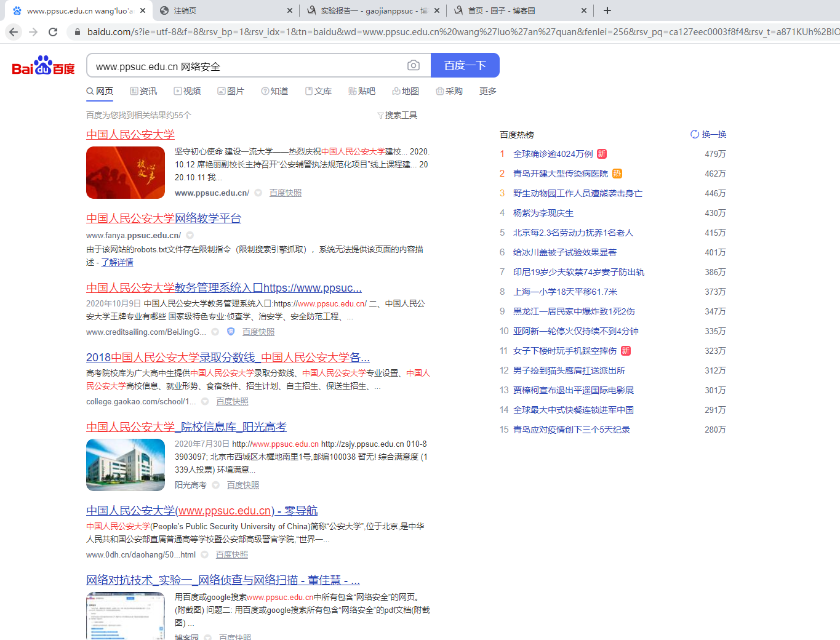Open 百度快照 for www.ppsuc.edu.cn result
This screenshot has height=640, width=840.
(286, 193)
